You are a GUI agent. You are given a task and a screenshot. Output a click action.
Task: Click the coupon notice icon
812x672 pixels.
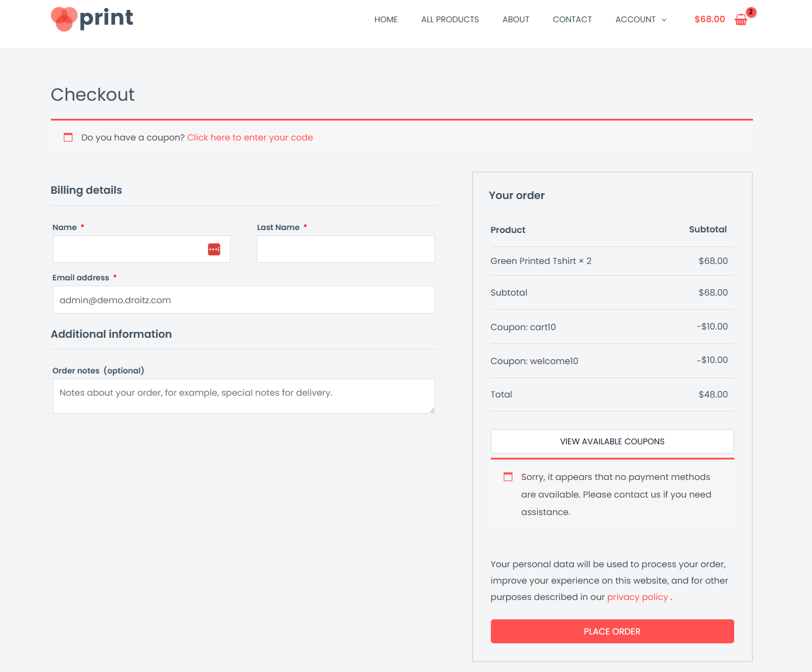point(68,137)
